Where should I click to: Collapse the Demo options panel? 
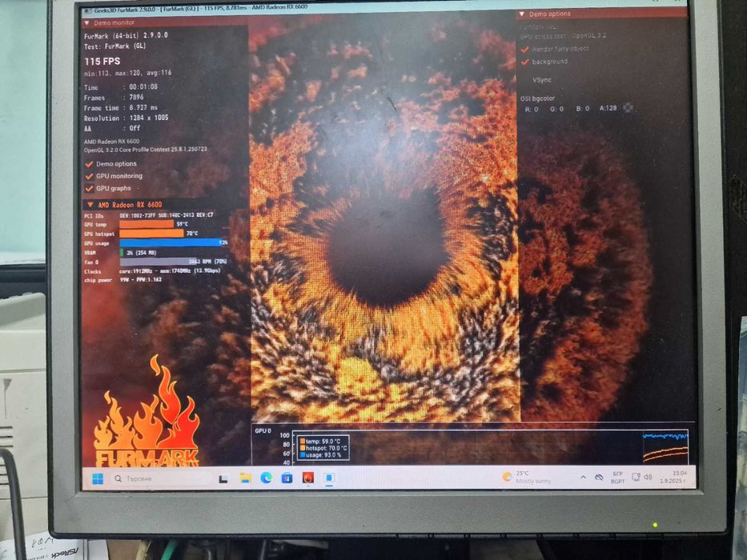[522, 14]
